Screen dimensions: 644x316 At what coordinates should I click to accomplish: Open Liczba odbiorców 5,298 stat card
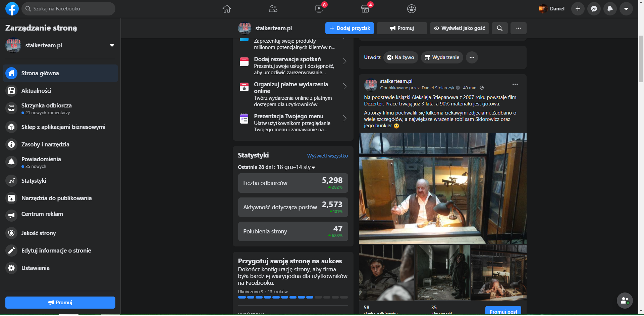(293, 183)
